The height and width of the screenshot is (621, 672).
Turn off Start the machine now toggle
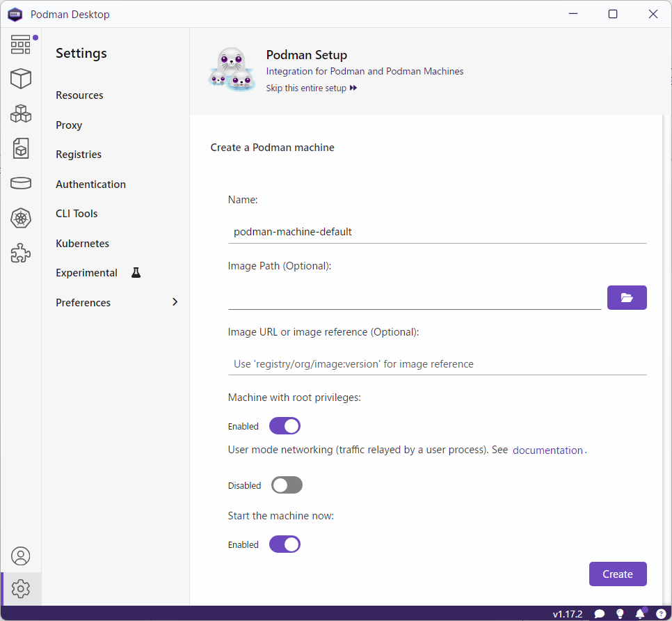pyautogui.click(x=285, y=544)
